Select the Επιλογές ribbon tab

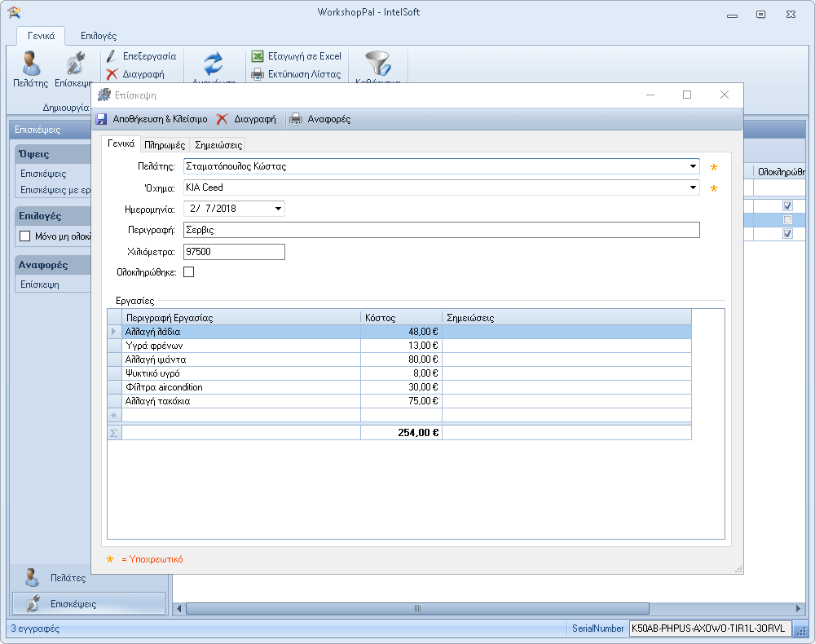[99, 36]
